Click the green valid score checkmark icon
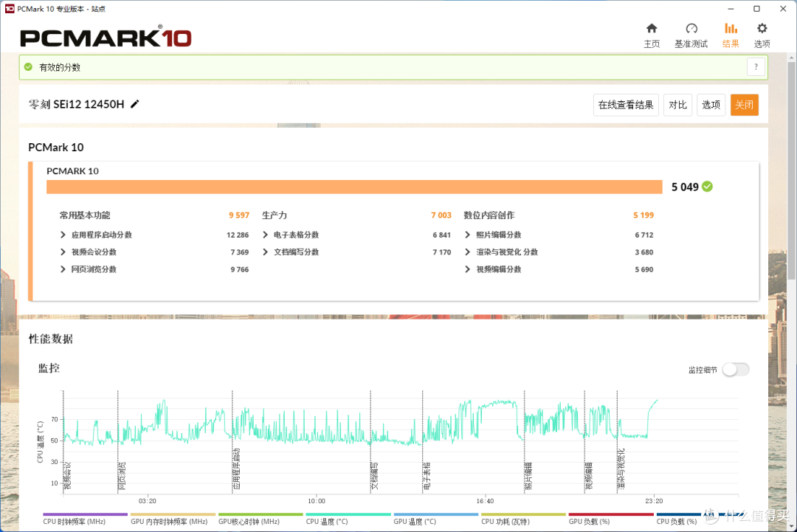The height and width of the screenshot is (532, 797). 29,67
